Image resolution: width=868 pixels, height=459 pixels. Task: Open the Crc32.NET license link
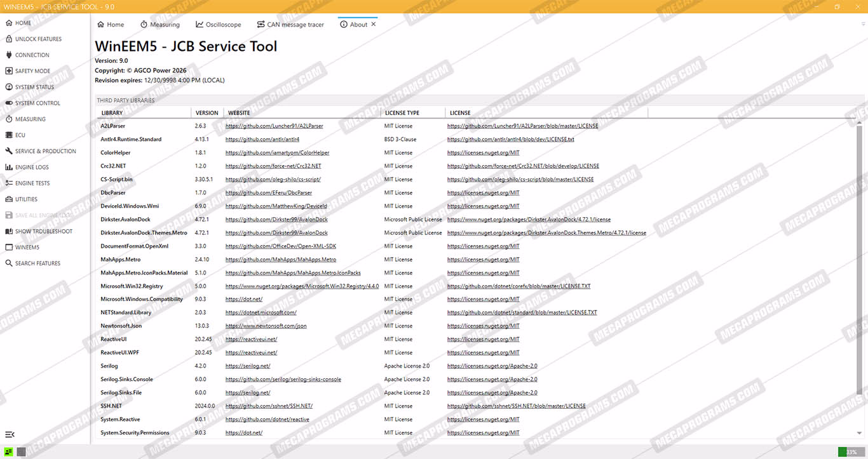(x=523, y=166)
